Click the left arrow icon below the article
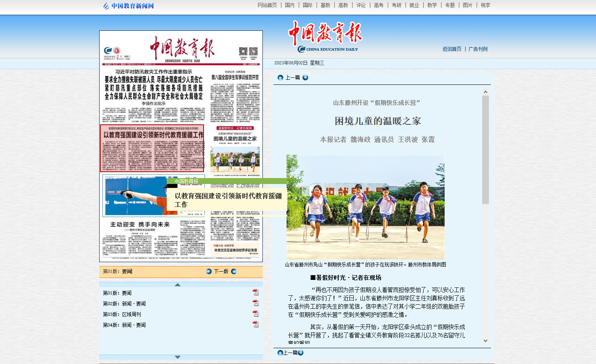Image resolution: width=596 pixels, height=364 pixels. pyautogui.click(x=280, y=353)
